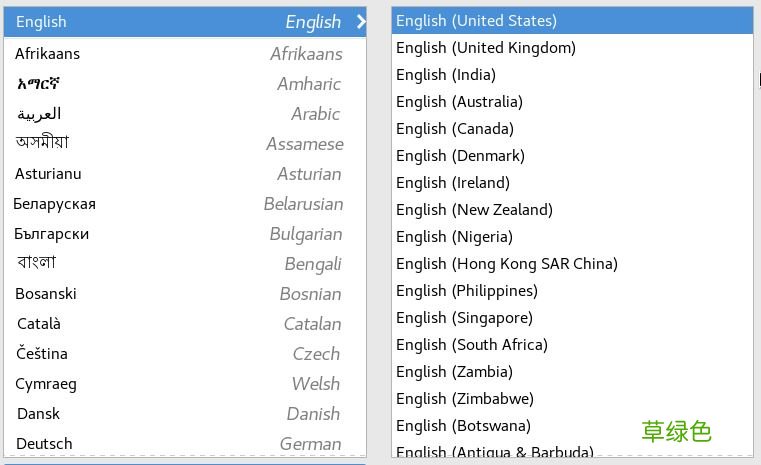Choose English (United Kingdom) locale
Screen dimensions: 761x465
click(570, 48)
